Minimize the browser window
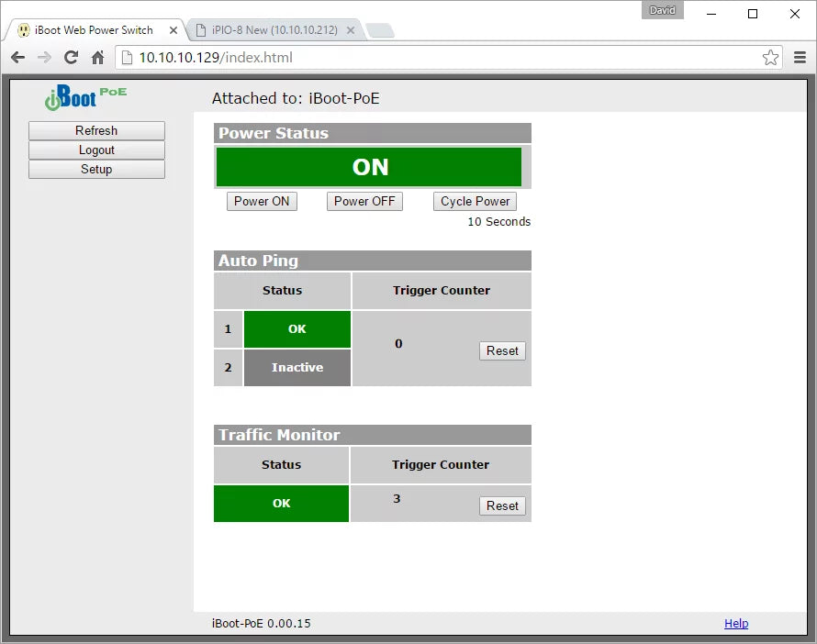817x644 pixels. (711, 14)
